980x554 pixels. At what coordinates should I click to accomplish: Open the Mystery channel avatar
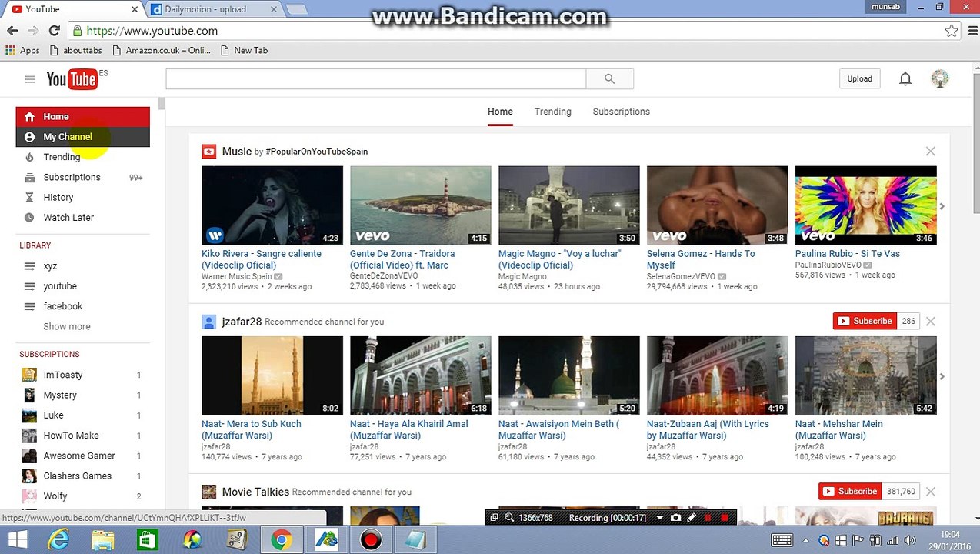(29, 395)
